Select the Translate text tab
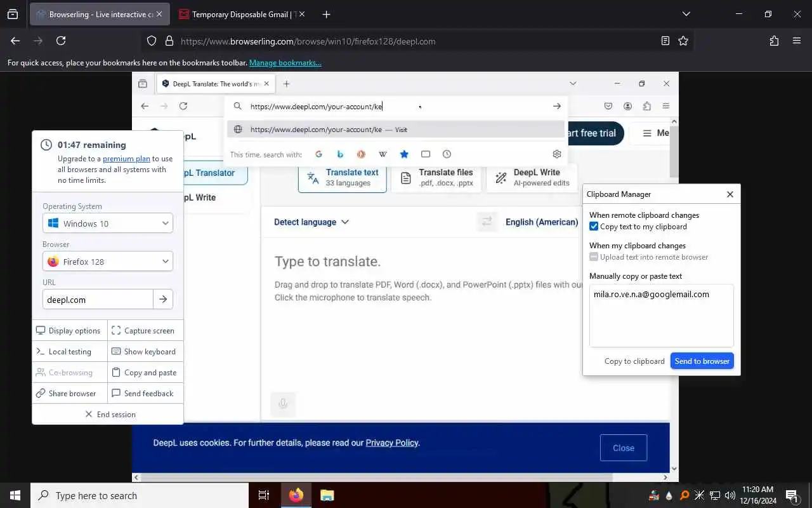Image resolution: width=812 pixels, height=508 pixels. (x=342, y=178)
